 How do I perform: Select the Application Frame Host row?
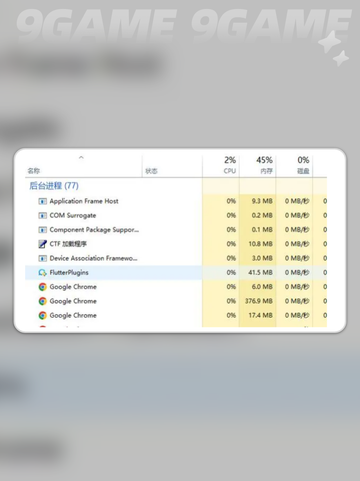(176, 201)
